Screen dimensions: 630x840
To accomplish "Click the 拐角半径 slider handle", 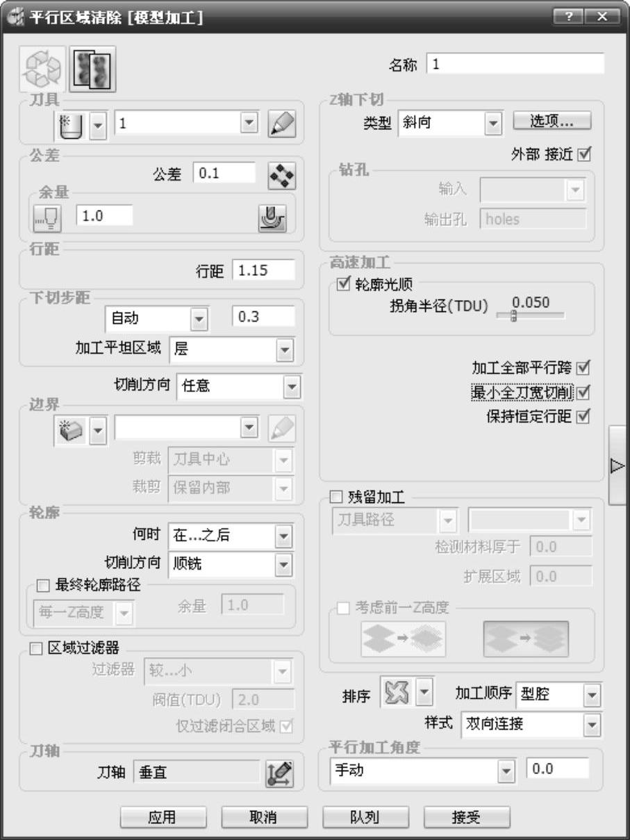I will point(513,315).
